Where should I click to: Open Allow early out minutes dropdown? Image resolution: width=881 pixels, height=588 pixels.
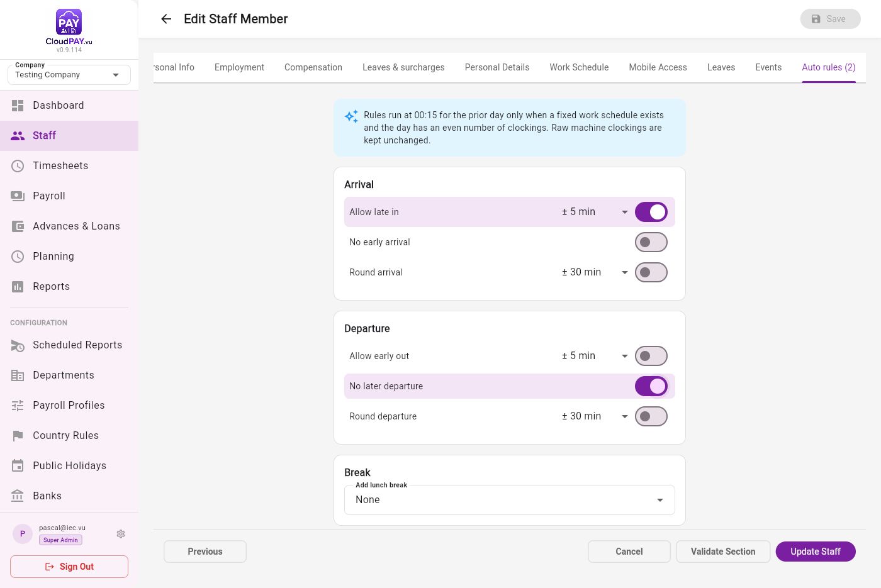[595, 356]
